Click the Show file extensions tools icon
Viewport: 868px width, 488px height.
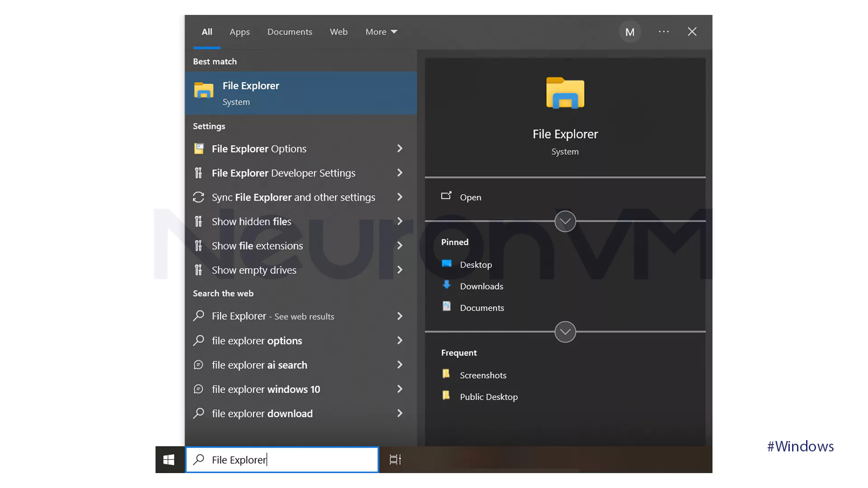point(198,245)
